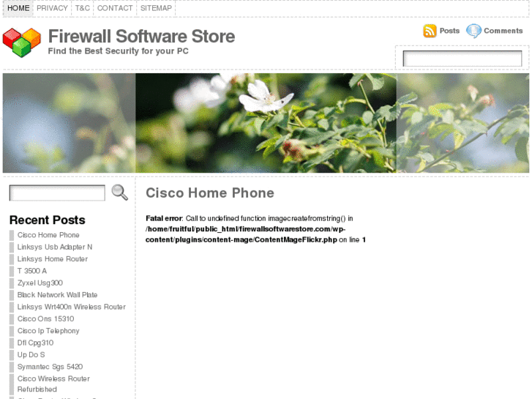
Task: Open the SITEMAP menu item
Action: coord(156,8)
